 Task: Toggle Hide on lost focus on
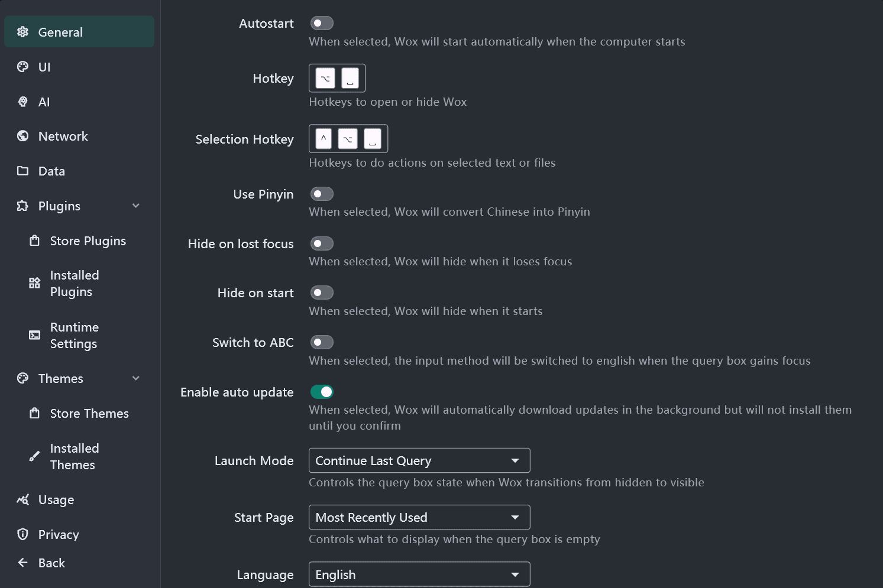coord(322,243)
